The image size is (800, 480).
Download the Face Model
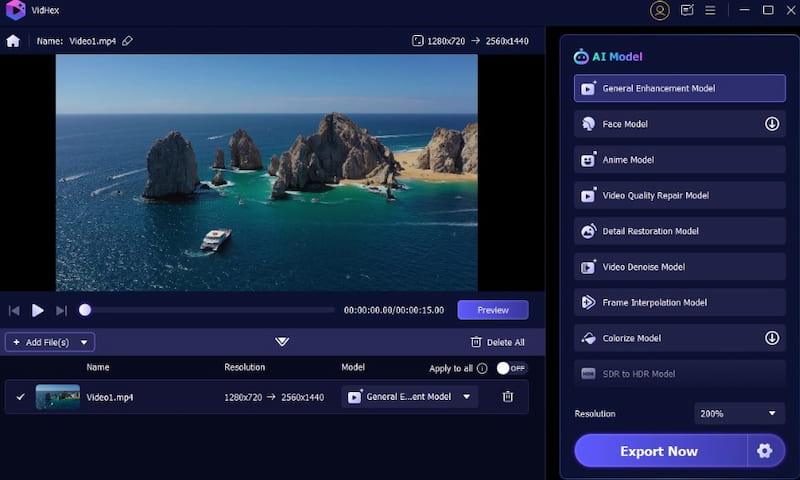[771, 123]
